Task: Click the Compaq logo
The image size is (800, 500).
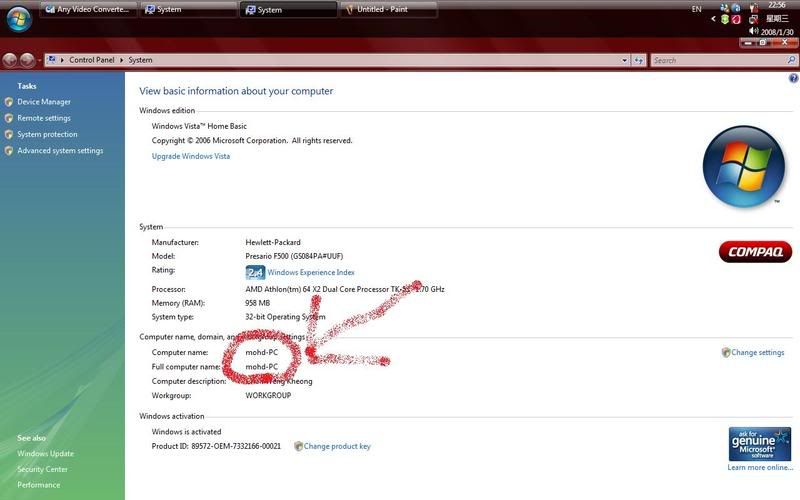Action: 755,252
